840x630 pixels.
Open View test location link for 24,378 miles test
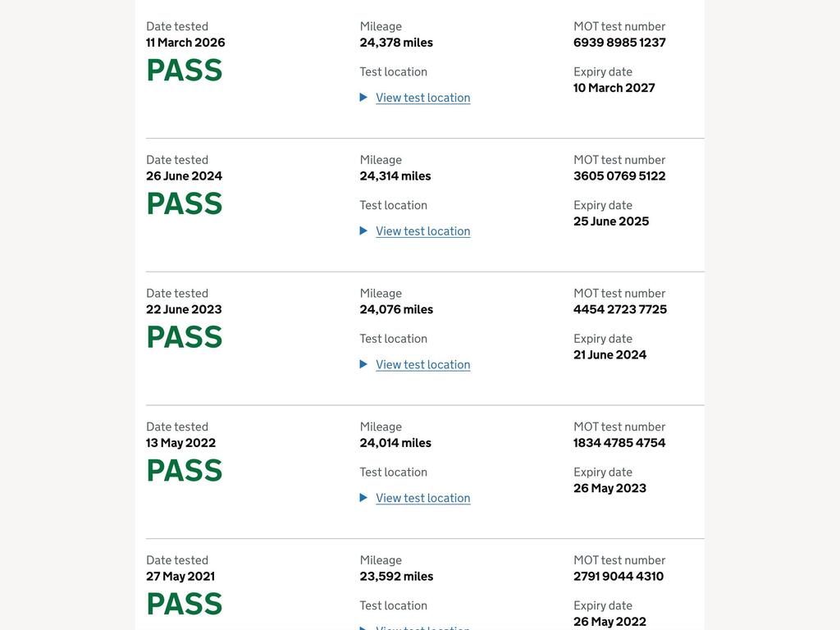pyautogui.click(x=422, y=98)
